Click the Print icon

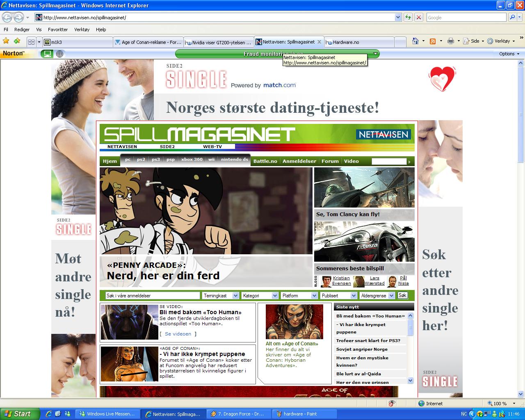click(x=451, y=41)
